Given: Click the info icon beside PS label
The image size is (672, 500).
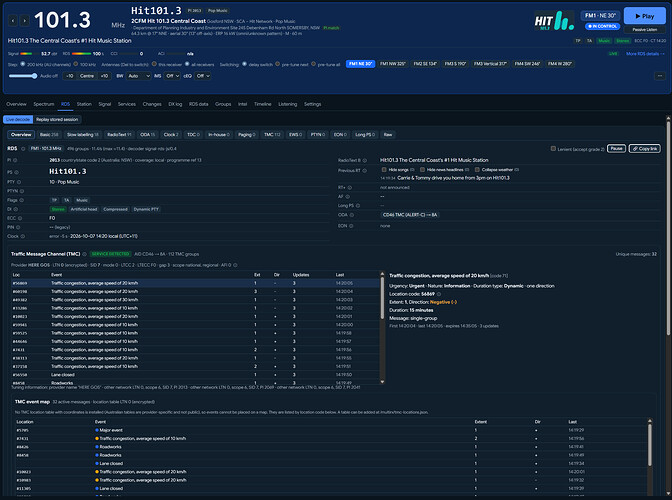Looking at the screenshot, I should click(x=16, y=172).
